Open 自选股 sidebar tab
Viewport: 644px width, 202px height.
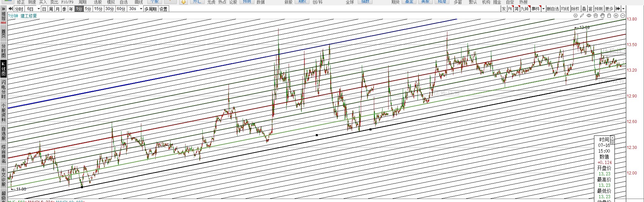pyautogui.click(x=3, y=133)
